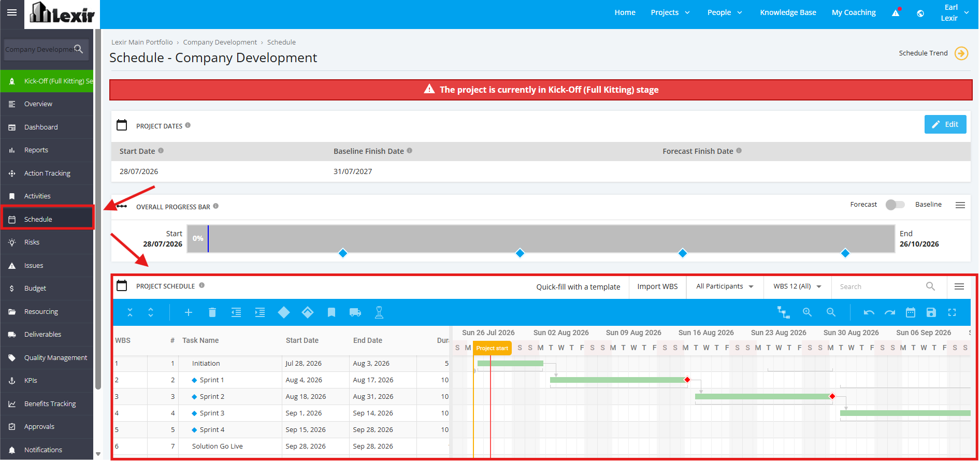Show info tooltip for Forecast Finish Date
Screen dimensions: 980x461
[739, 151]
